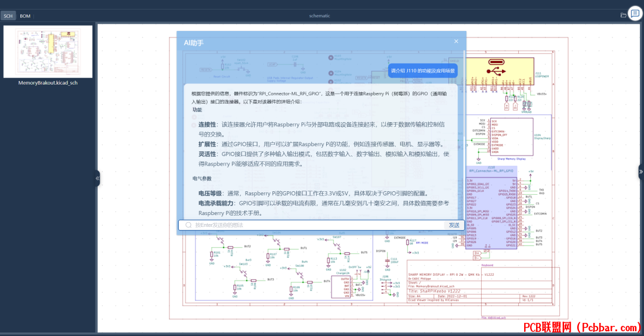Click the ShaRPIKeebo V1222 title block text
644x336 pixels.
435,291
